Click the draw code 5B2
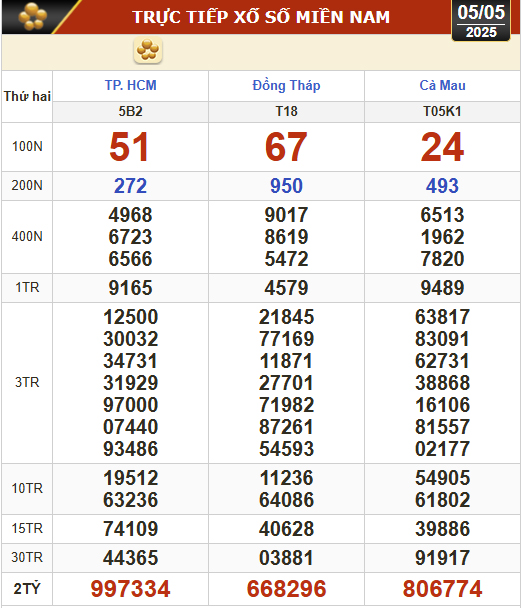This screenshot has height=608, width=524. pos(131,112)
